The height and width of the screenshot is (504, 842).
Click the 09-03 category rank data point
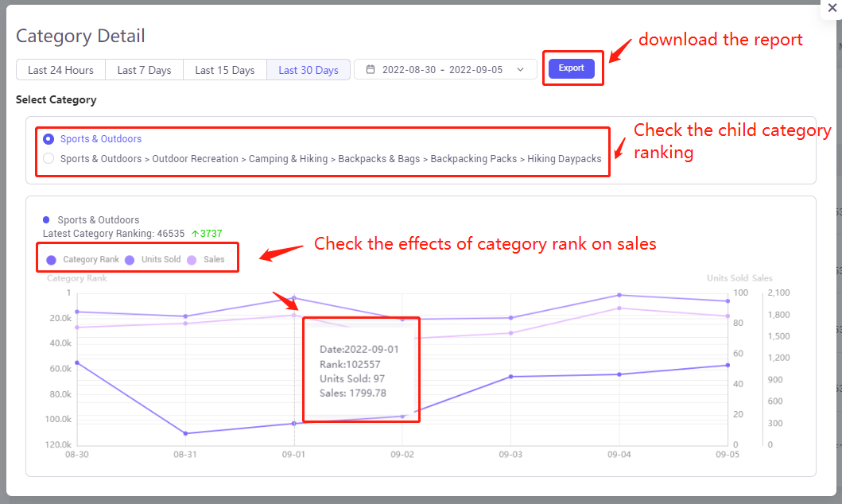(510, 377)
